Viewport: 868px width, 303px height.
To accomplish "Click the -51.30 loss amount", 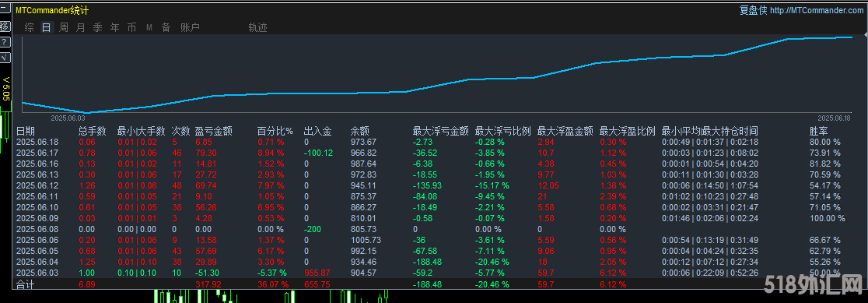I will [x=208, y=273].
